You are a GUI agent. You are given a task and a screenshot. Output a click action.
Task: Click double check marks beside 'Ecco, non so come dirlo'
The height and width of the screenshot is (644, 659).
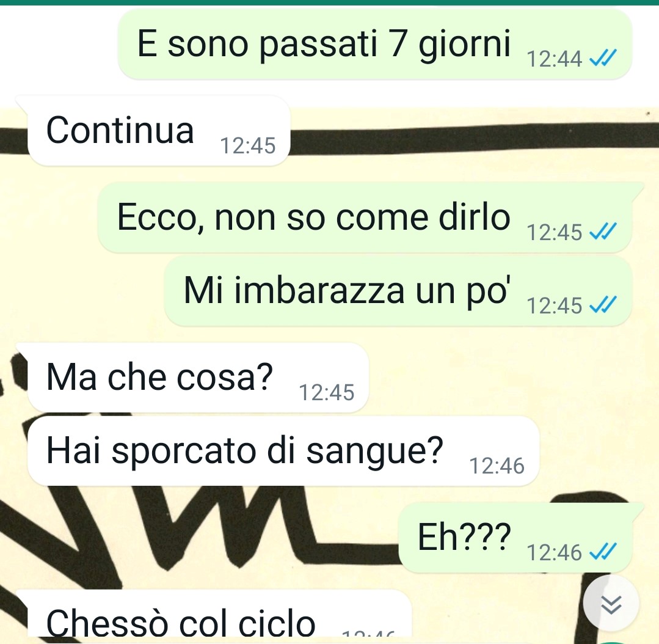click(x=603, y=232)
